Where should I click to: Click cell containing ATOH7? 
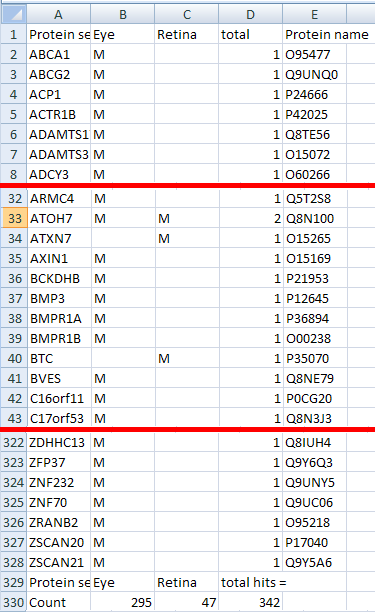(59, 218)
